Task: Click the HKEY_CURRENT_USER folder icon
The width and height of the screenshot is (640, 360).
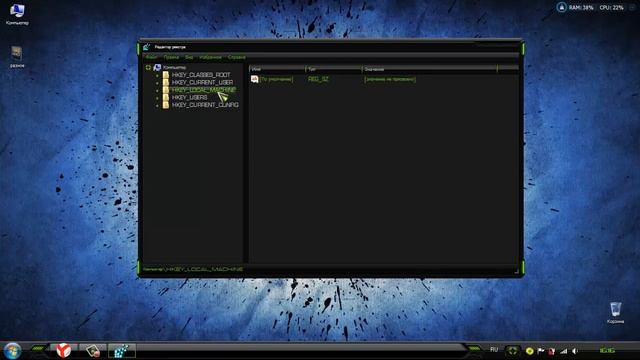Action: [x=166, y=82]
